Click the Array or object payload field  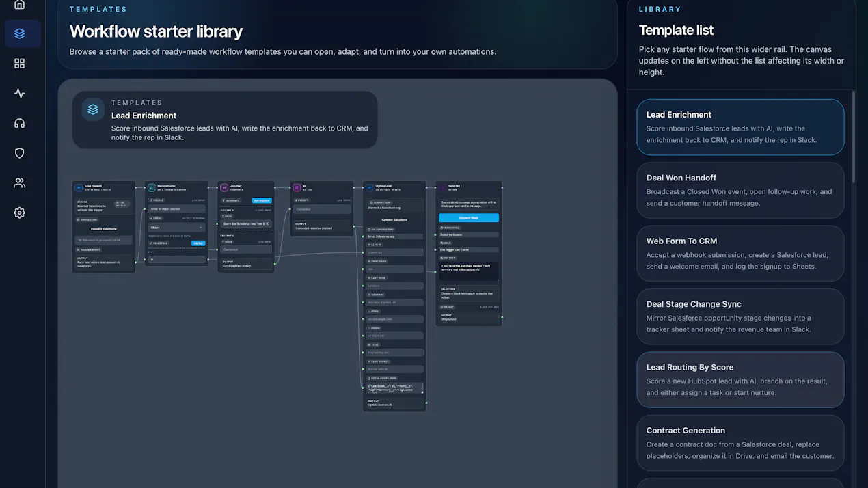point(176,209)
